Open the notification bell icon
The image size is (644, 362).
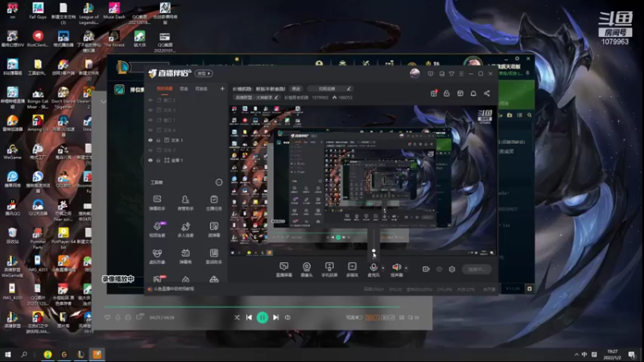point(473,93)
